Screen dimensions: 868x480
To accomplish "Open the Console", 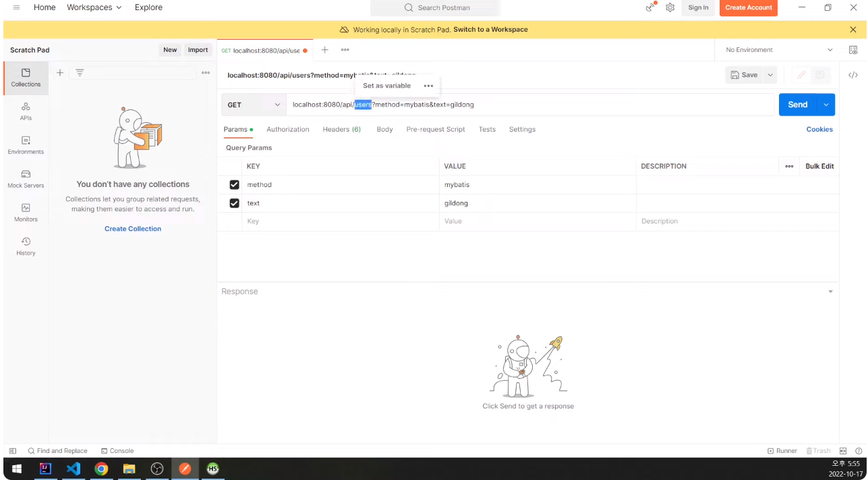I will [x=117, y=451].
